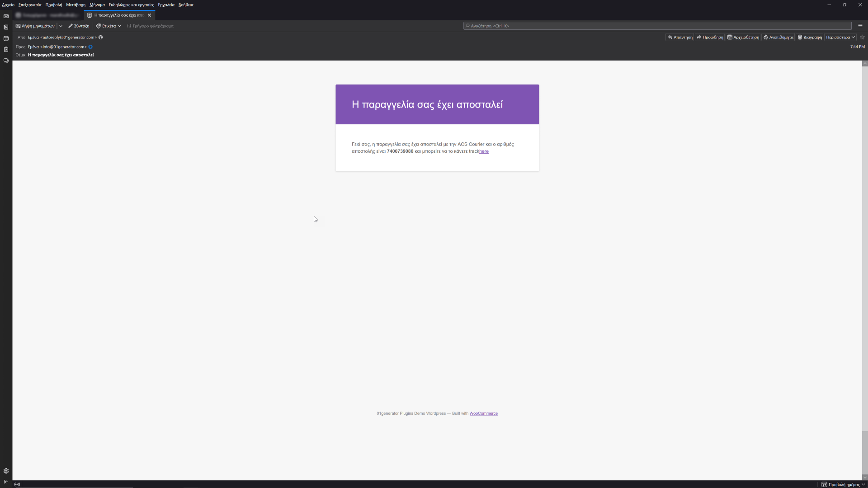Open the Mail space in sidebar
The width and height of the screenshot is (868, 488).
pyautogui.click(x=6, y=16)
